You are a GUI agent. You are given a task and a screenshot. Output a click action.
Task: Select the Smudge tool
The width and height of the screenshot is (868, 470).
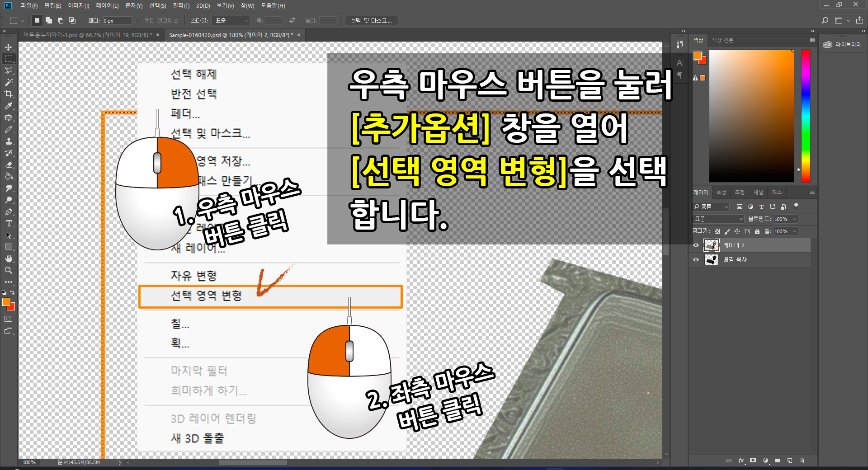[x=9, y=188]
